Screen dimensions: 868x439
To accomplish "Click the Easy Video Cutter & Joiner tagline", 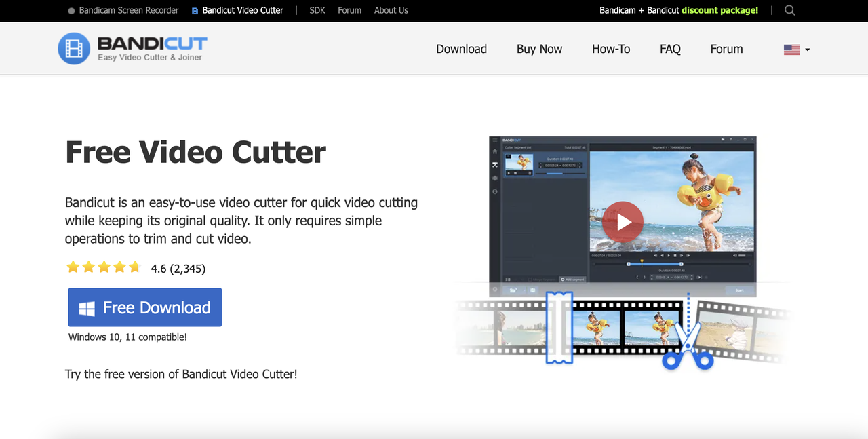I will point(150,58).
